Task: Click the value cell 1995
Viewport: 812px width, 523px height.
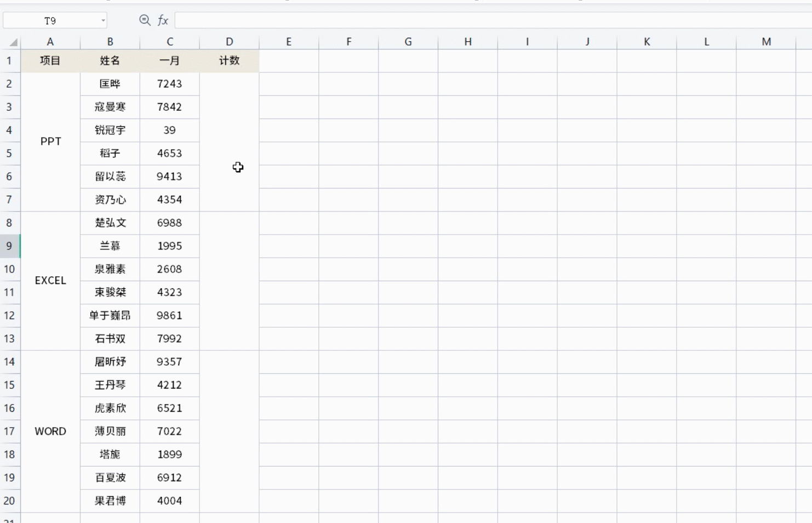Action: pos(170,246)
